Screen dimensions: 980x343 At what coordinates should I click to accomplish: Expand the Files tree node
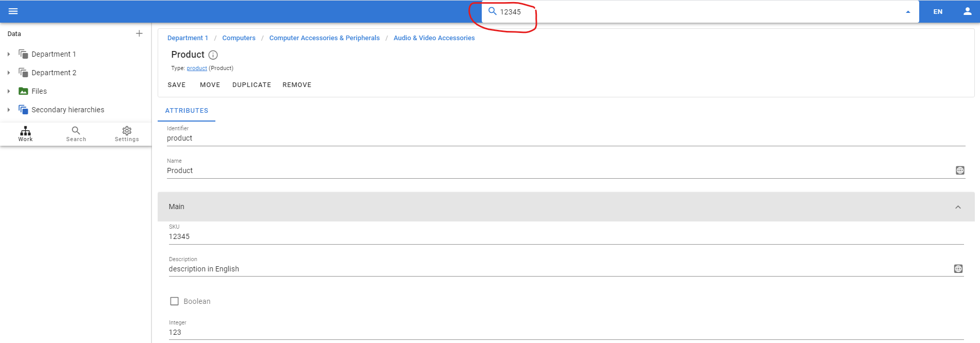[9, 91]
